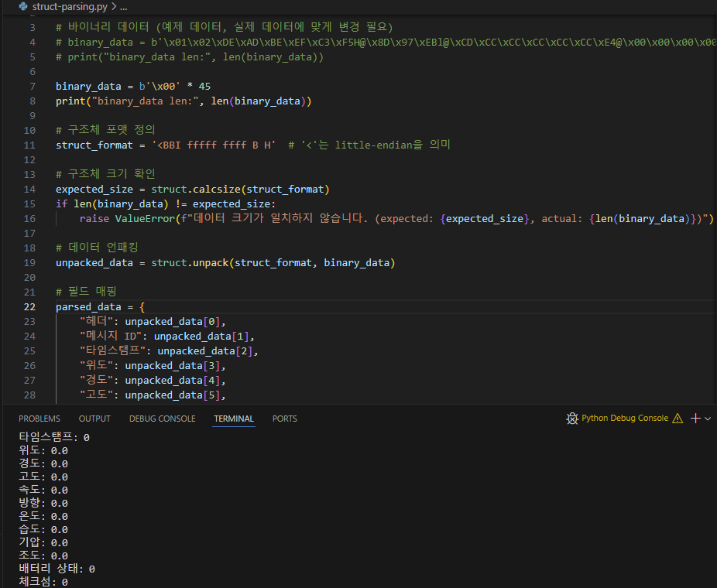Click the print call on line 8
This screenshot has width=717, height=588.
click(70, 101)
